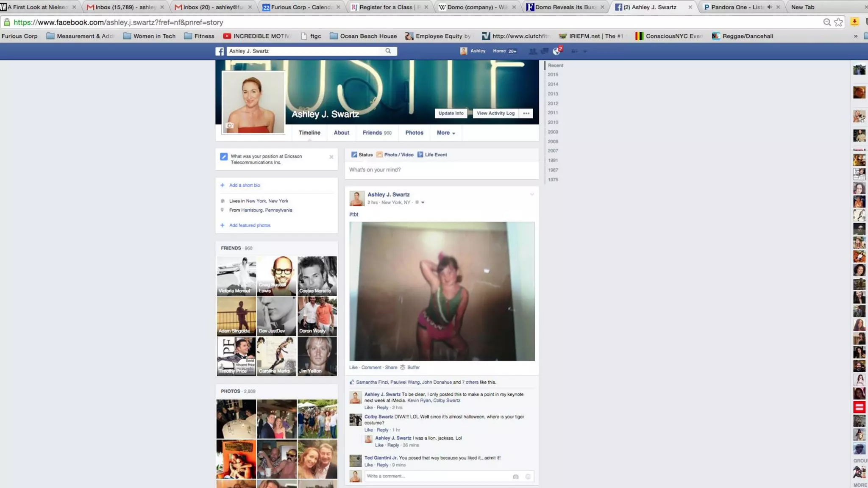Click the search magnifier in Facebook bar
This screenshot has width=868, height=488.
(x=388, y=51)
